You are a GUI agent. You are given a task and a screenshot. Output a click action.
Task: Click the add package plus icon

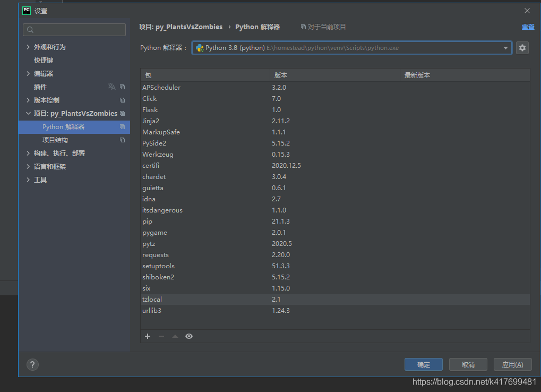148,336
